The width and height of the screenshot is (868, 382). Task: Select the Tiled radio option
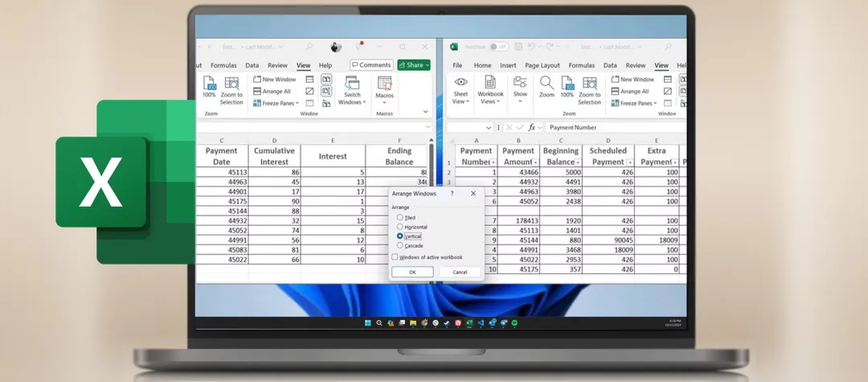[399, 218]
